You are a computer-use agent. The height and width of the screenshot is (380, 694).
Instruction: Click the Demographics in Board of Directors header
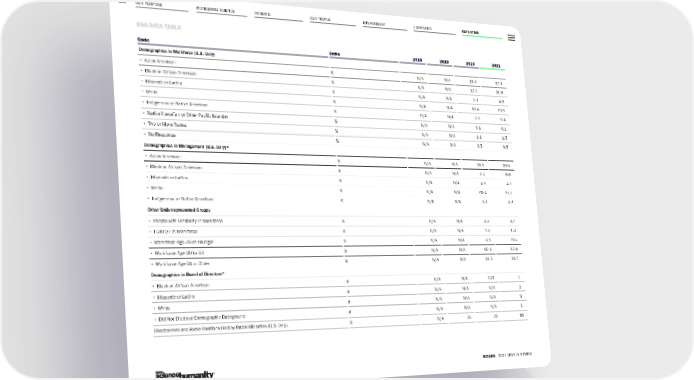tap(188, 275)
